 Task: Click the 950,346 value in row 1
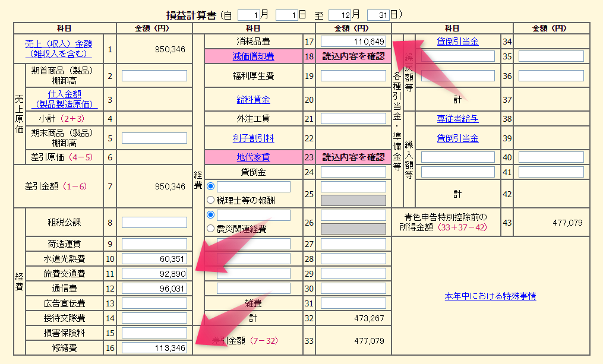(x=170, y=49)
